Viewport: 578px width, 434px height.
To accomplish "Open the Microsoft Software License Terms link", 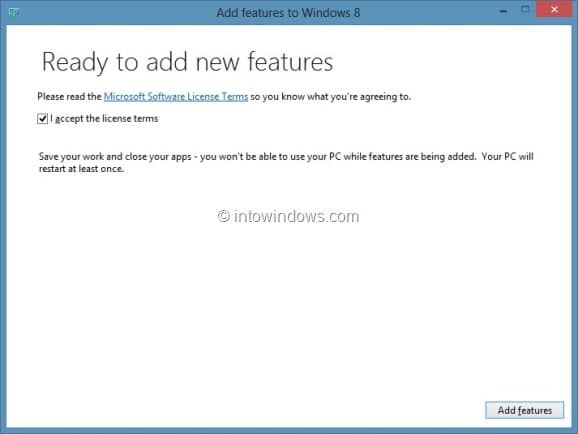I will 176,97.
